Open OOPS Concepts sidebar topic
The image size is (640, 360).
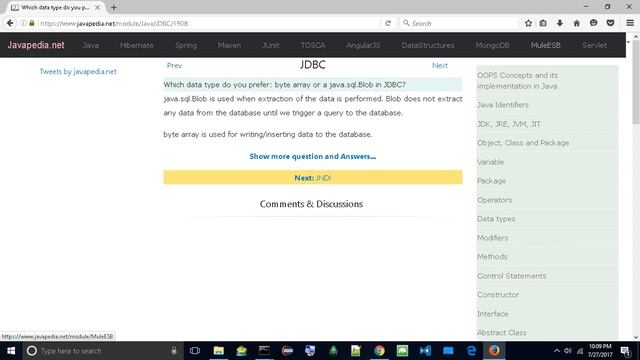pos(518,80)
